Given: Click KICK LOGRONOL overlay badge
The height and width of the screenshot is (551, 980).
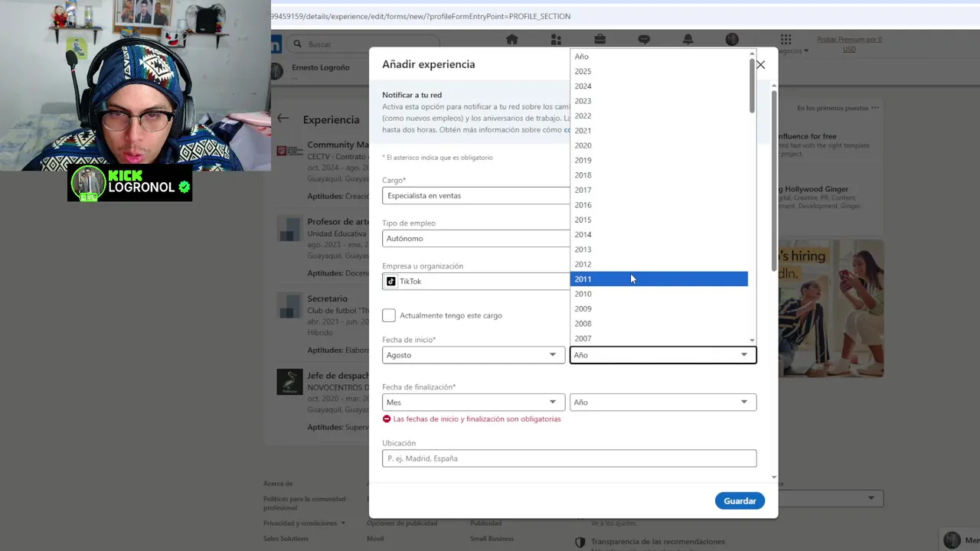Looking at the screenshot, I should pos(129,183).
